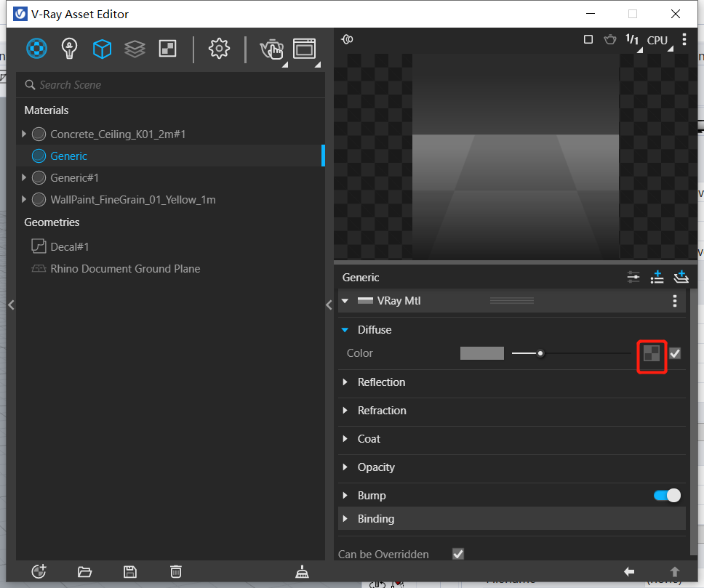
Task: Click Add new asset icon
Action: point(39,571)
